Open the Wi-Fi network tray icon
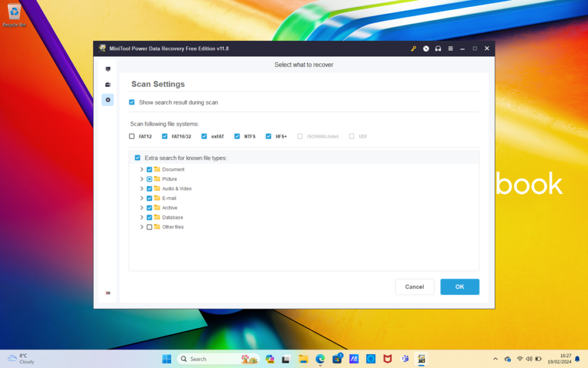This screenshot has height=368, width=588. coord(520,359)
